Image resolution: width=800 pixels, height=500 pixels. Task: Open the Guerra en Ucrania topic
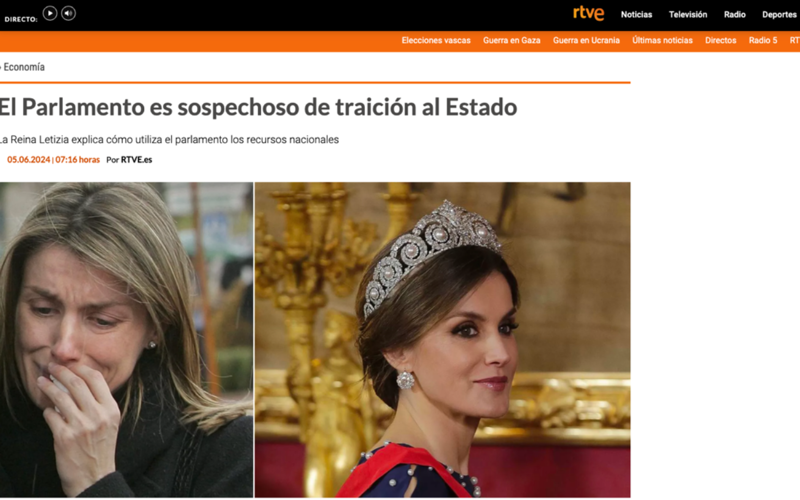pos(586,40)
